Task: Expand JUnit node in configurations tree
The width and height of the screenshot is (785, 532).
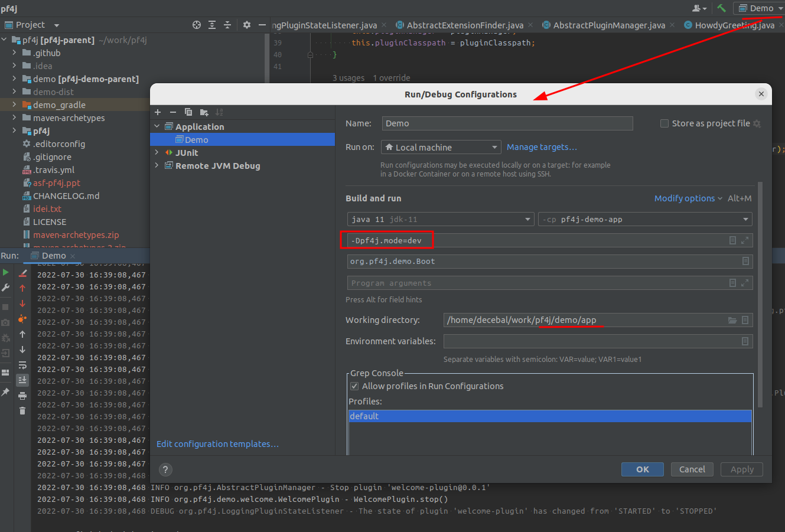Action: [157, 153]
